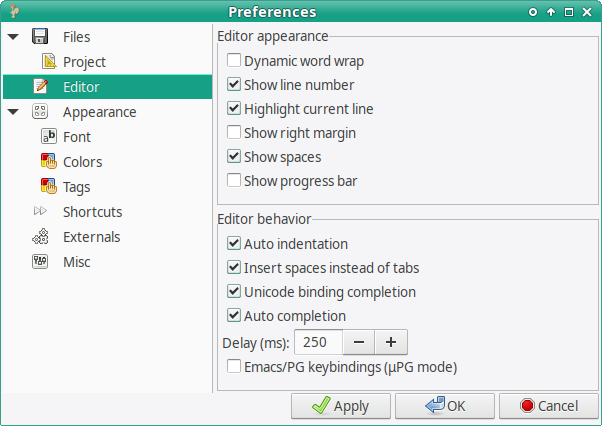602x426 pixels.
Task: Select the Project ruler icon
Action: (x=49, y=61)
